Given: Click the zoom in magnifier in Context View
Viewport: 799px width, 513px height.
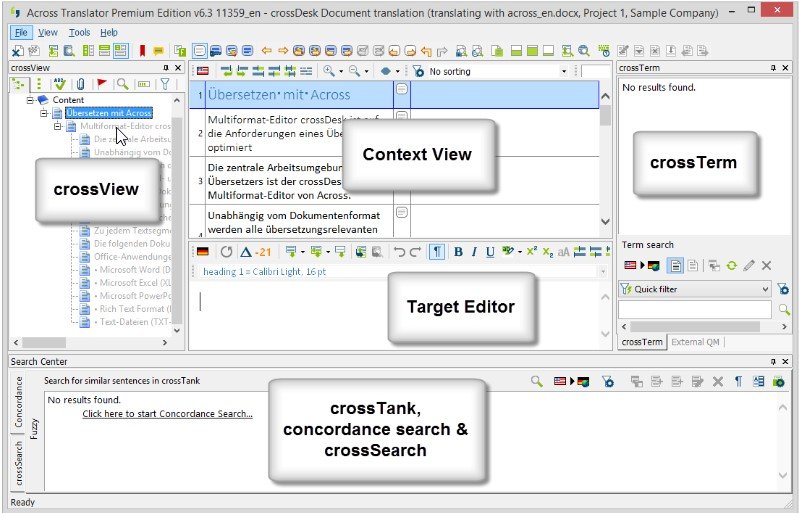Looking at the screenshot, I should coord(329,71).
